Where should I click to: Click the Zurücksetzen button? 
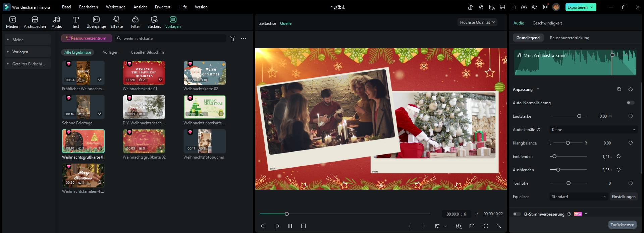[622, 225]
